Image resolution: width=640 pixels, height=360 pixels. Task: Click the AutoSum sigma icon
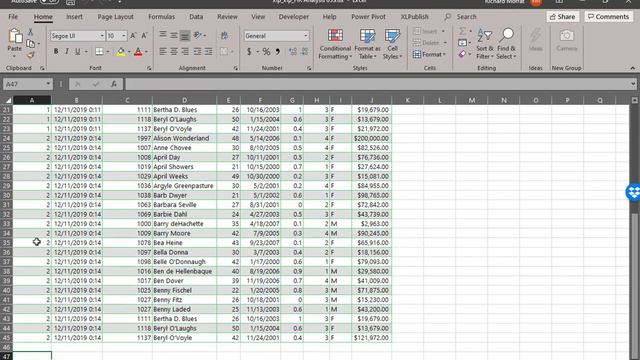[462, 31]
